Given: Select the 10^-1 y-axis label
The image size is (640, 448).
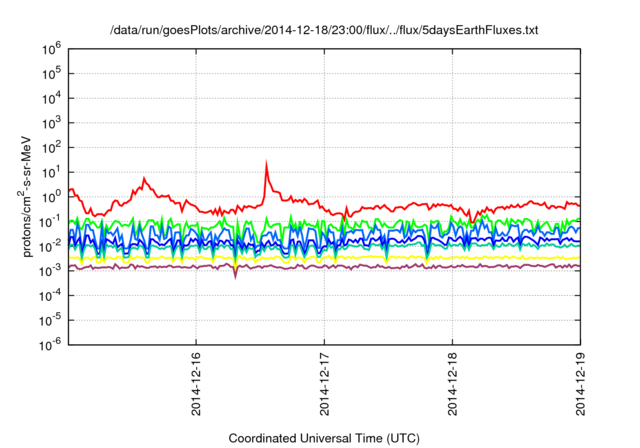Looking at the screenshot, I should (51, 222).
